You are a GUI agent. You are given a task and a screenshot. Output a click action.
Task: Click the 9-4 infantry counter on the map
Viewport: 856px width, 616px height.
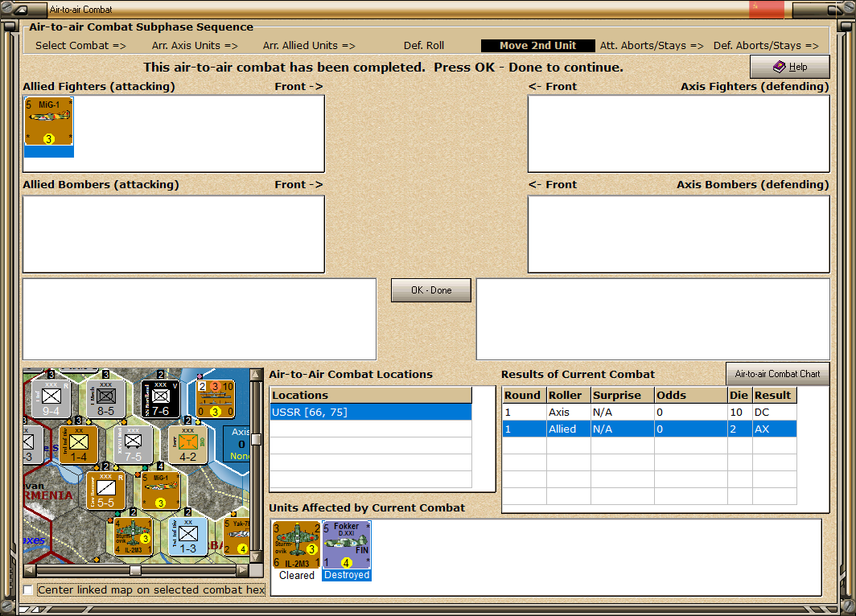[x=51, y=398]
